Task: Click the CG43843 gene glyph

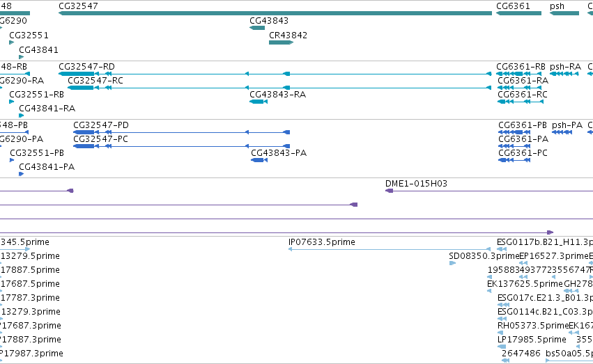Action: click(257, 28)
